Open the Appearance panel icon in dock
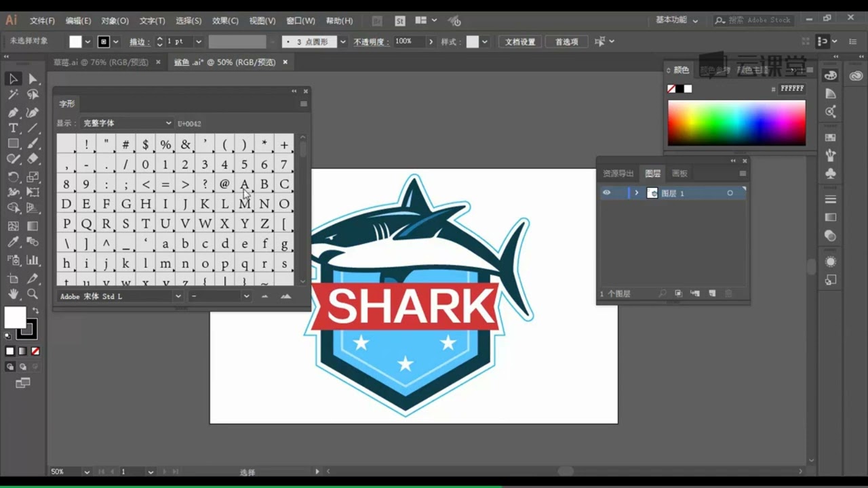Screen dimensions: 868x488 831,262
